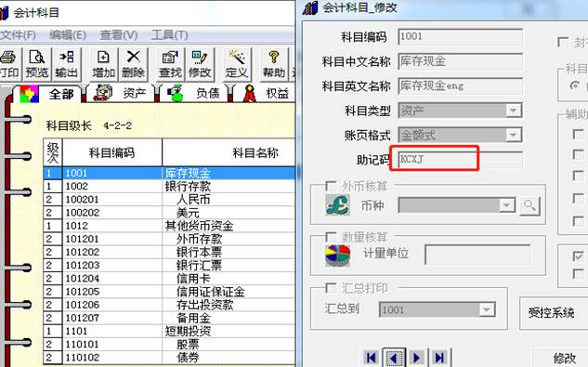The height and width of the screenshot is (367, 588).
Task: Select row 1101 短期投资
Action: coord(169,331)
